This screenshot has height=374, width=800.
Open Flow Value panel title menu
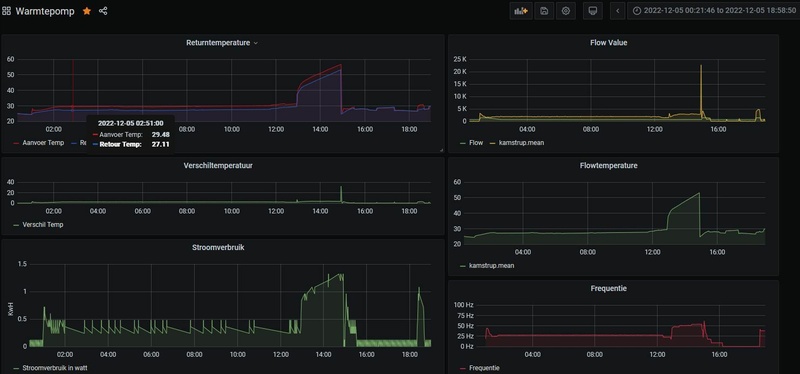(x=609, y=43)
